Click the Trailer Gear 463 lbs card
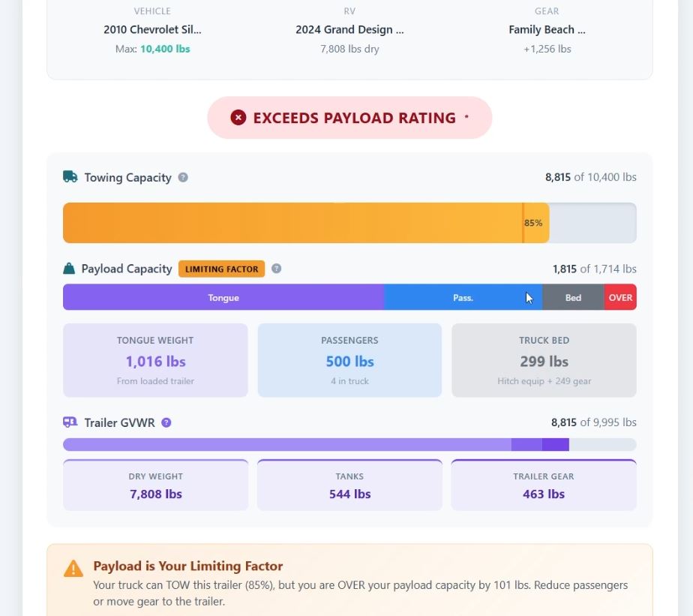Image resolution: width=693 pixels, height=616 pixels. pyautogui.click(x=544, y=485)
